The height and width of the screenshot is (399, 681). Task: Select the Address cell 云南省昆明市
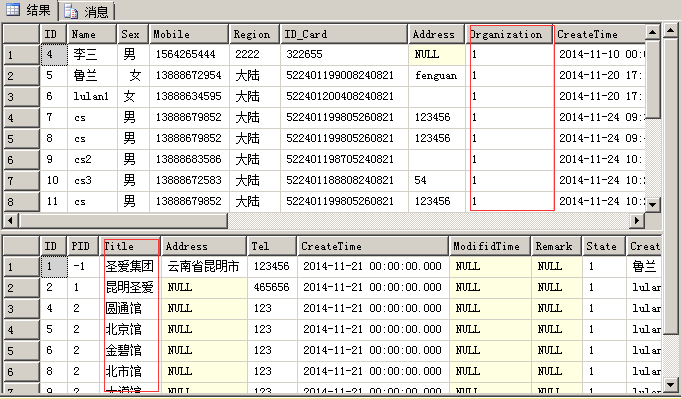(x=204, y=266)
